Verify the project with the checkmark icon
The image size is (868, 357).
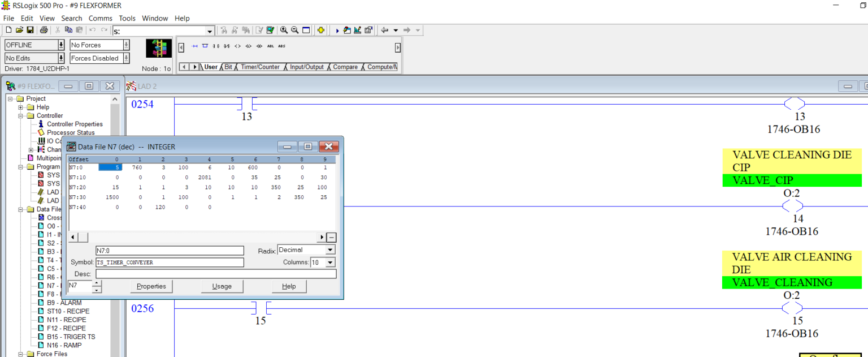coord(270,30)
